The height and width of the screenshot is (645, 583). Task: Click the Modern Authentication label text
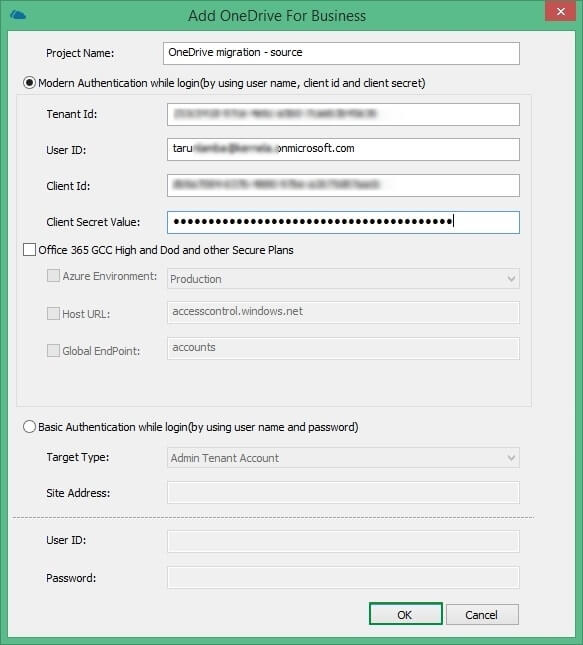[232, 83]
